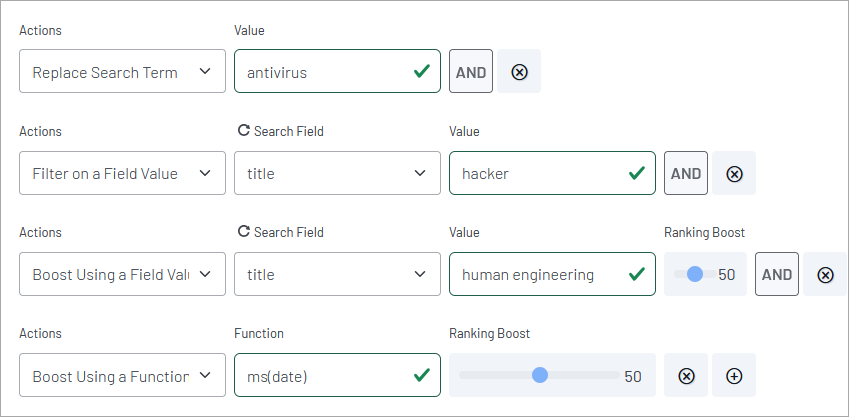Delete the Boost Using a Field Value row
The height and width of the screenshot is (417, 849).
click(825, 274)
